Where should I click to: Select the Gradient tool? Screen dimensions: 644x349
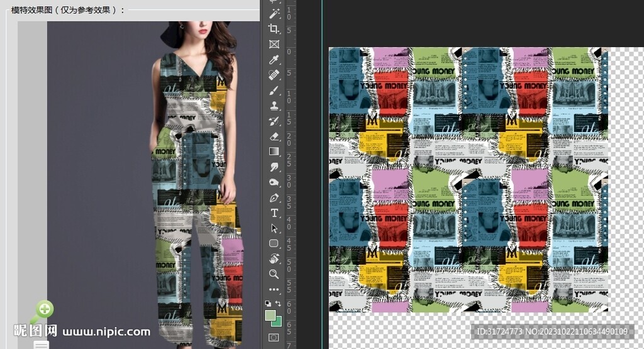(x=274, y=152)
